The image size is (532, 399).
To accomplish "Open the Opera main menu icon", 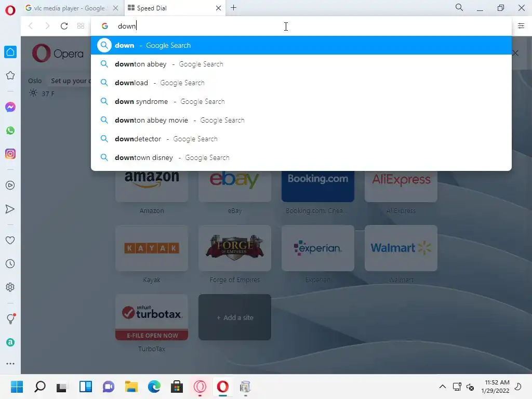I will pyautogui.click(x=10, y=10).
